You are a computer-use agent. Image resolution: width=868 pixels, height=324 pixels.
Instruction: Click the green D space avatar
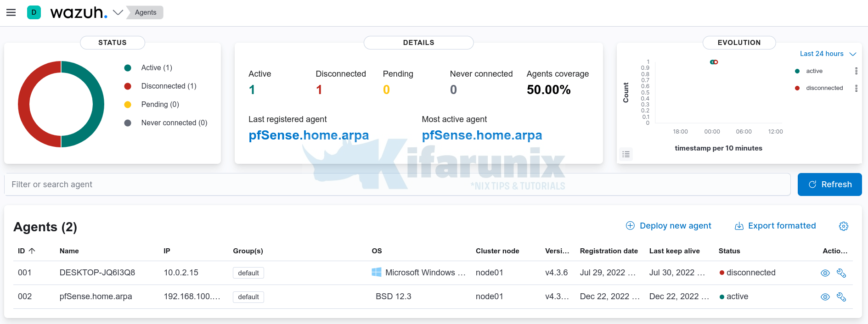tap(34, 12)
